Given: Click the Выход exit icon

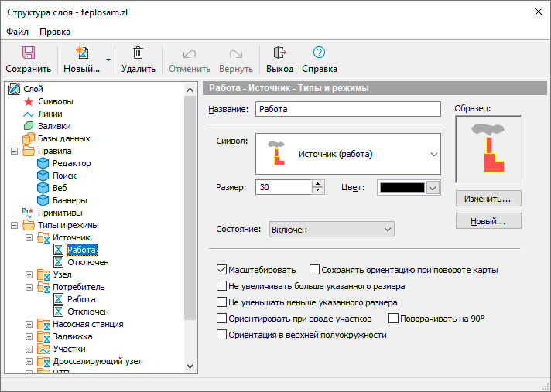Looking at the screenshot, I should pos(279,53).
